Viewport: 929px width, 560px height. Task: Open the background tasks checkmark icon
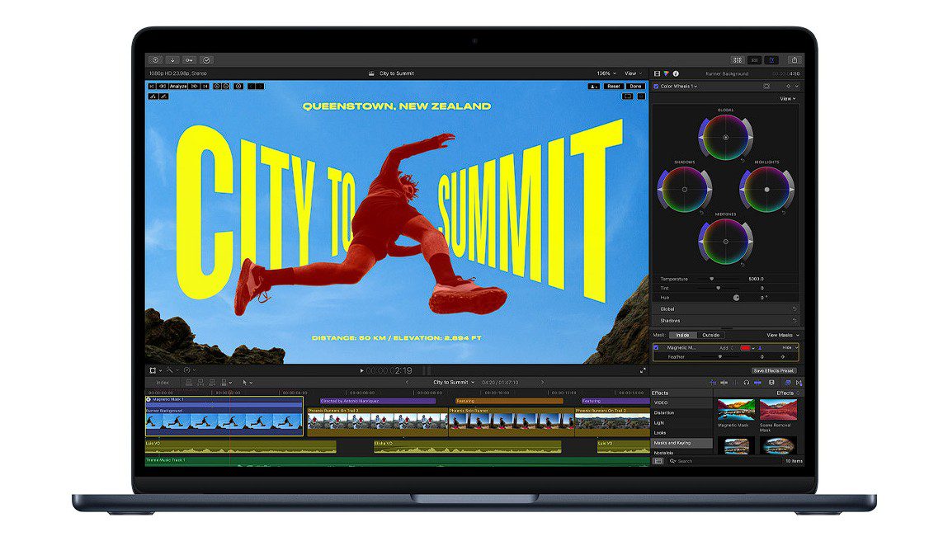(206, 60)
